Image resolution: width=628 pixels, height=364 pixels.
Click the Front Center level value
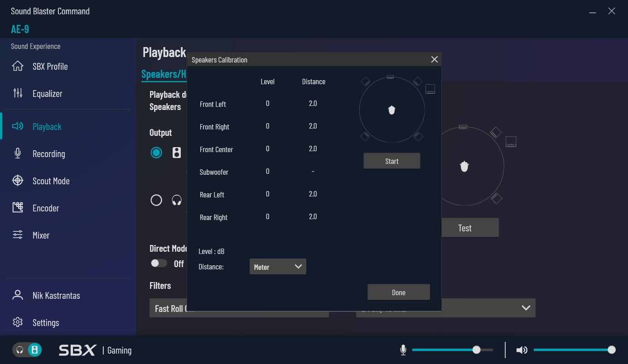point(267,148)
